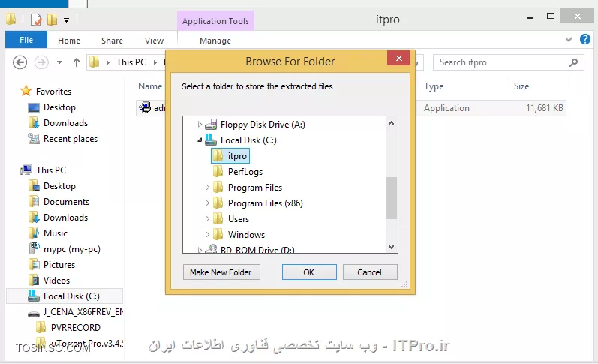Close the Browse For Folder dialog
This screenshot has width=598, height=364.
tap(399, 58)
